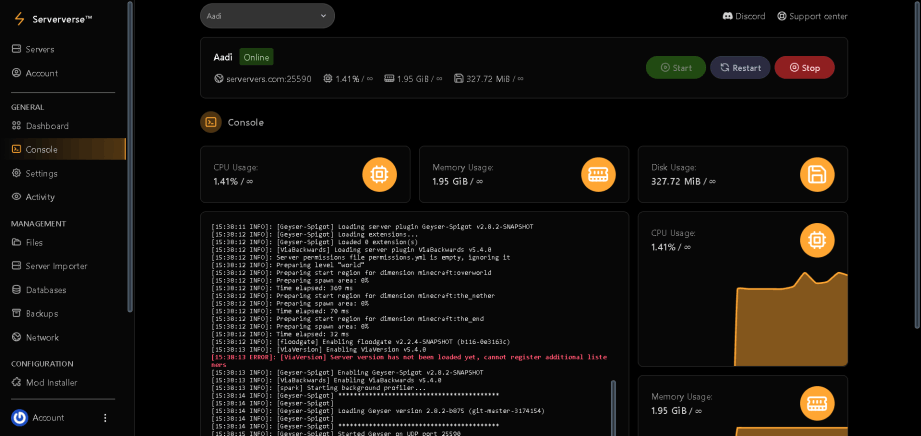
Task: Click the dropdown chevron on server selector
Action: (x=323, y=16)
